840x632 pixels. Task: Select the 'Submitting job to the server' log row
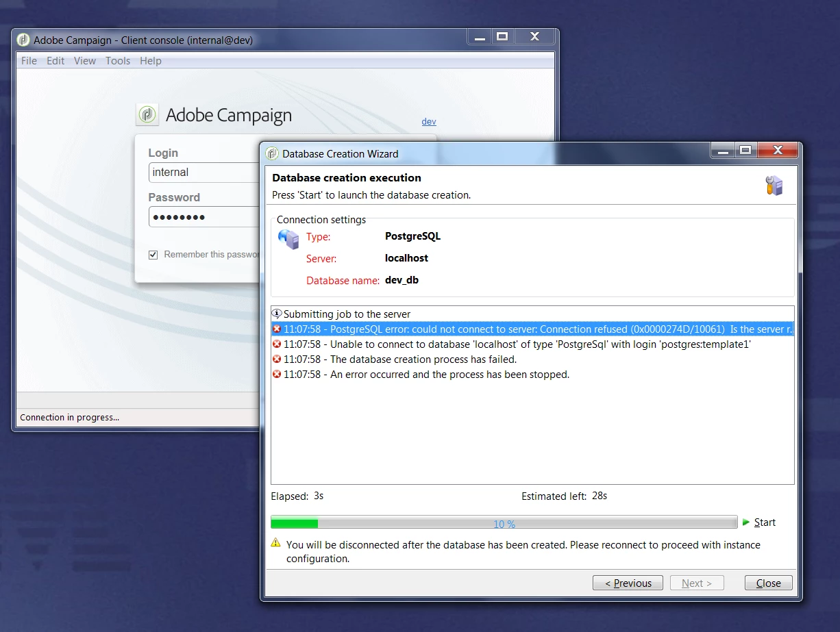(x=532, y=314)
